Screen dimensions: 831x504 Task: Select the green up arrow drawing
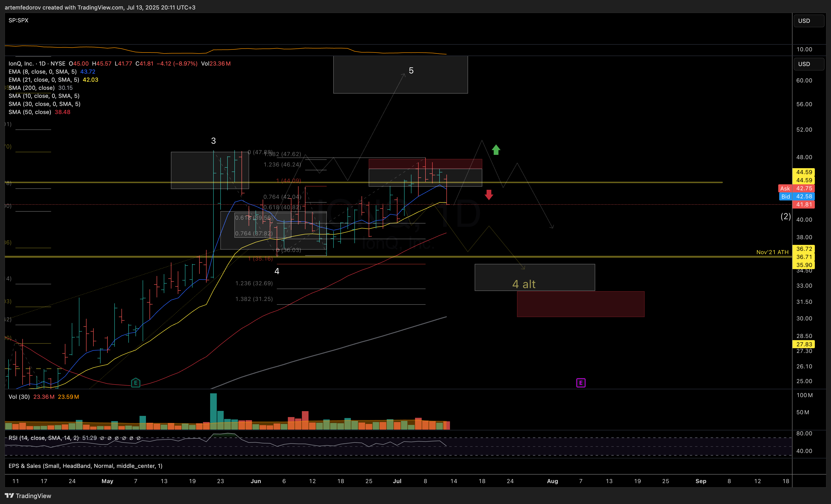[x=496, y=150]
